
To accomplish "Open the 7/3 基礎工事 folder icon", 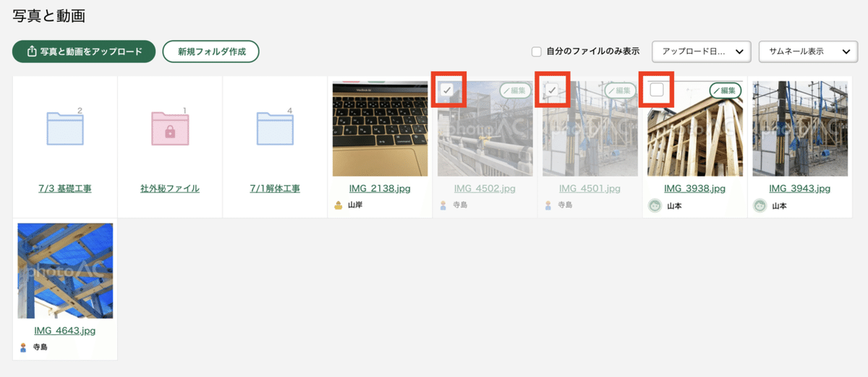I will 65,129.
